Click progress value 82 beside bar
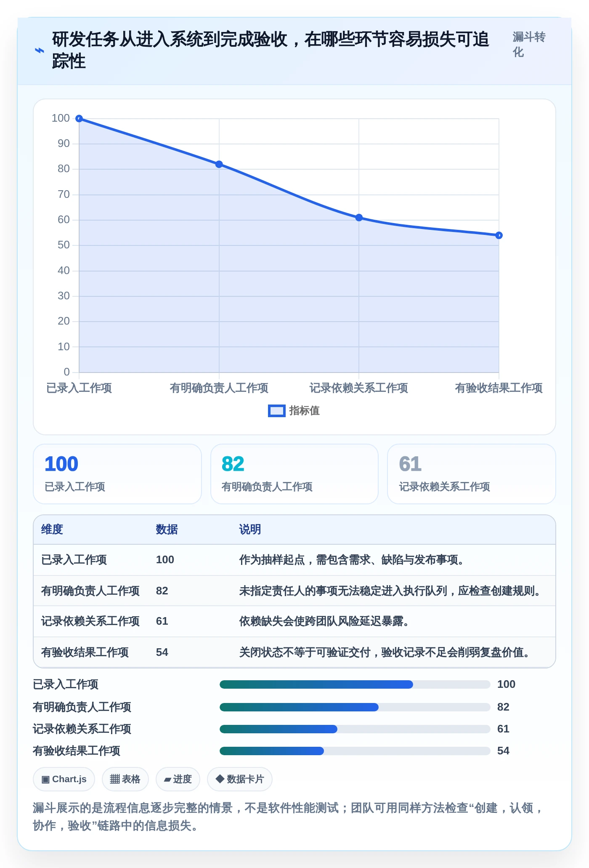The height and width of the screenshot is (868, 589). [x=503, y=707]
